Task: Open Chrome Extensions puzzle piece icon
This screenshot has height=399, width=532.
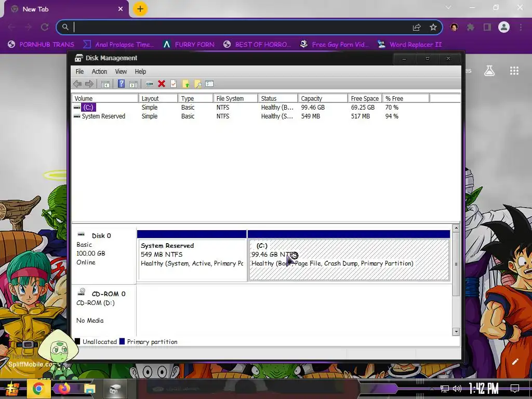Action: click(470, 27)
